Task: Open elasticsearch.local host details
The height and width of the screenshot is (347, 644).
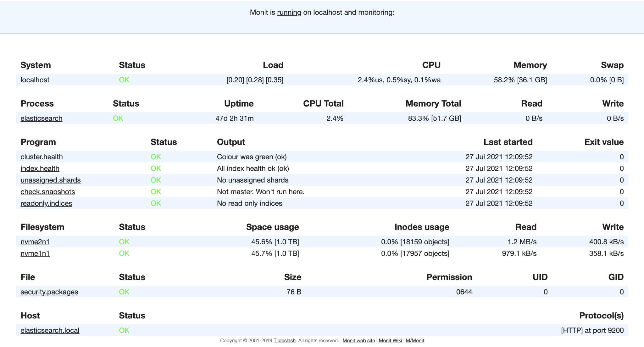Action: coord(50,330)
